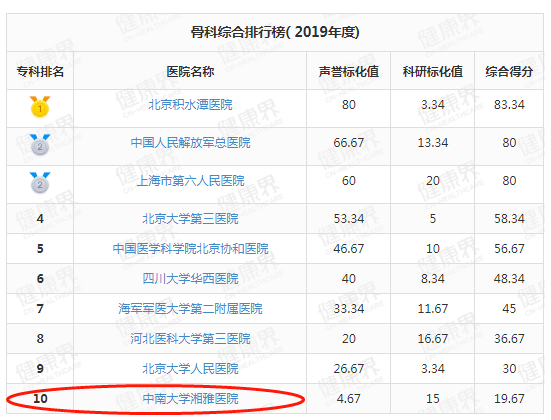This screenshot has width=551, height=420.
Task: Open the 北京大学第三医院 link
Action: [x=190, y=219]
